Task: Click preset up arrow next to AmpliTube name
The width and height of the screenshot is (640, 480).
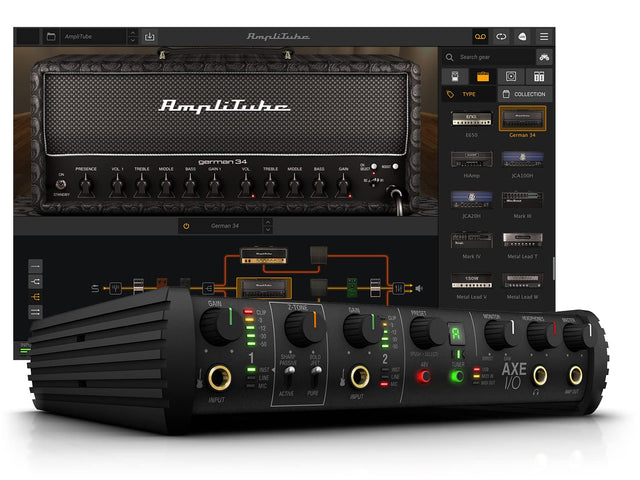Action: click(132, 33)
